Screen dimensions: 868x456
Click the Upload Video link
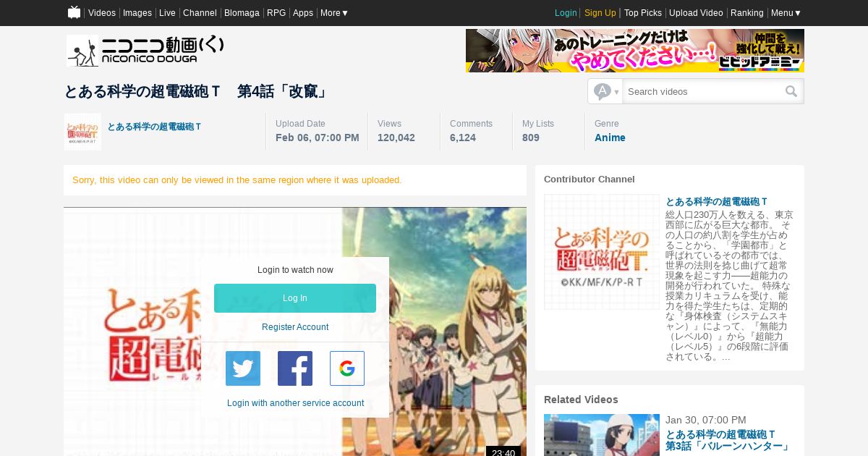click(696, 13)
